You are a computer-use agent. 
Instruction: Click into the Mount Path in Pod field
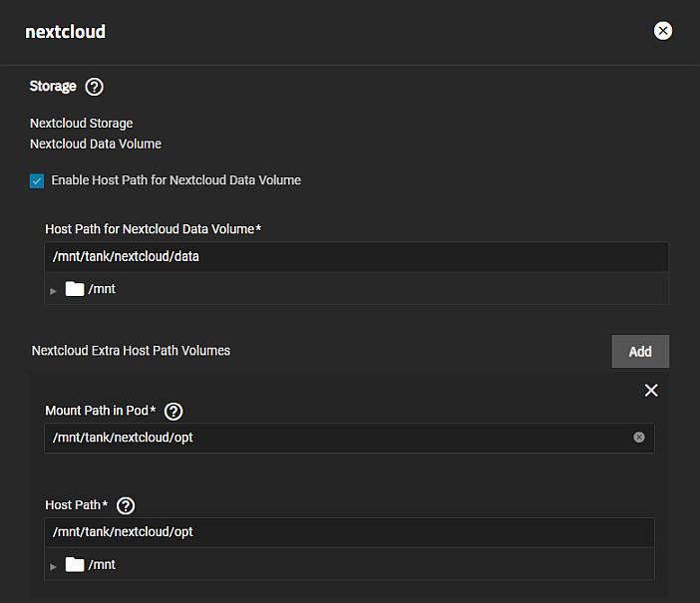[x=339, y=438]
